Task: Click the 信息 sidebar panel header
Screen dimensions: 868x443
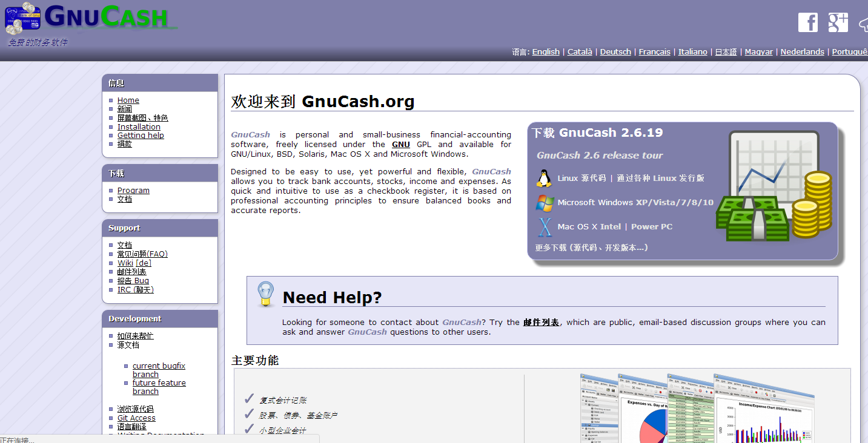Action: [160, 83]
